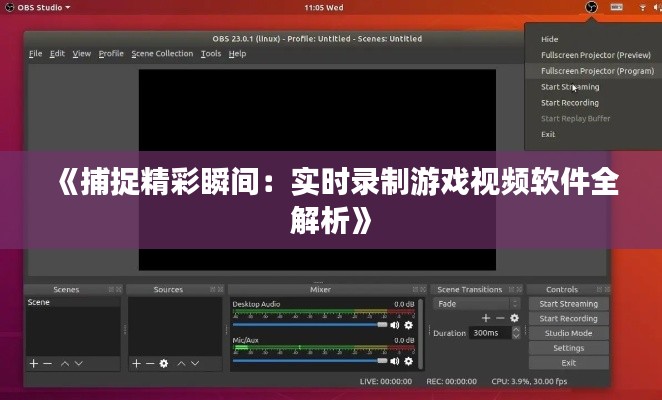Adjust Mic/Aux volume slider
Image resolution: width=662 pixels, height=400 pixels.
pos(310,361)
